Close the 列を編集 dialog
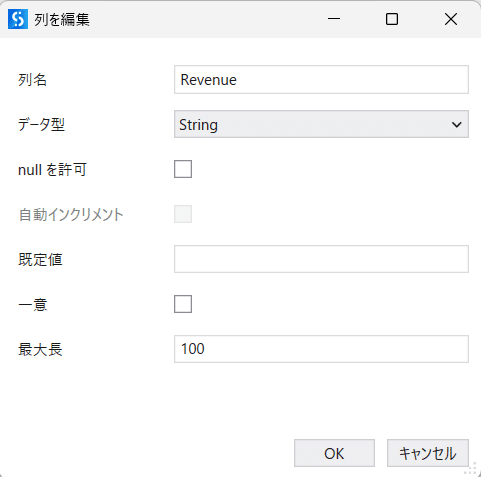 pyautogui.click(x=451, y=19)
